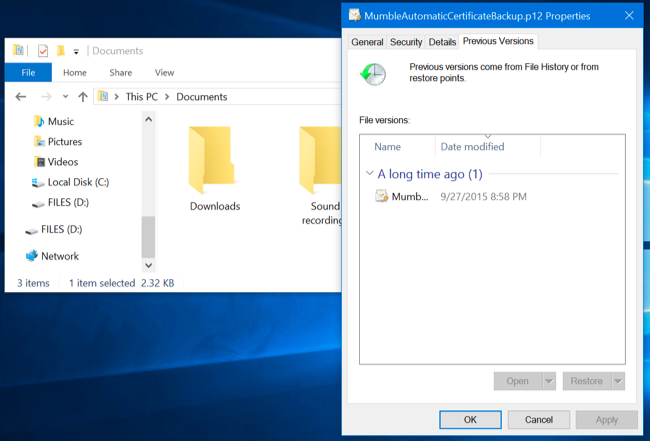Click the Local Disk (C:) drive icon
Image resolution: width=650 pixels, height=441 pixels.
click(x=38, y=182)
